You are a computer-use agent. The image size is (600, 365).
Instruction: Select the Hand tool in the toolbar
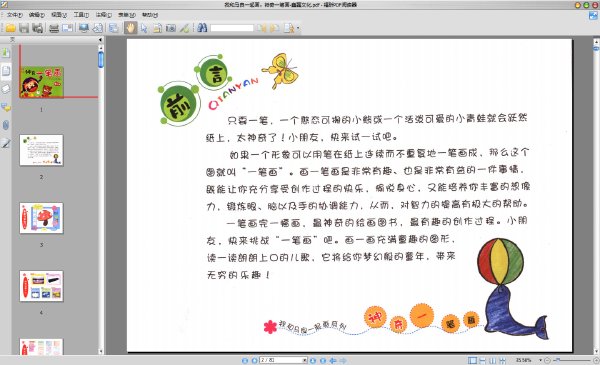pos(130,28)
